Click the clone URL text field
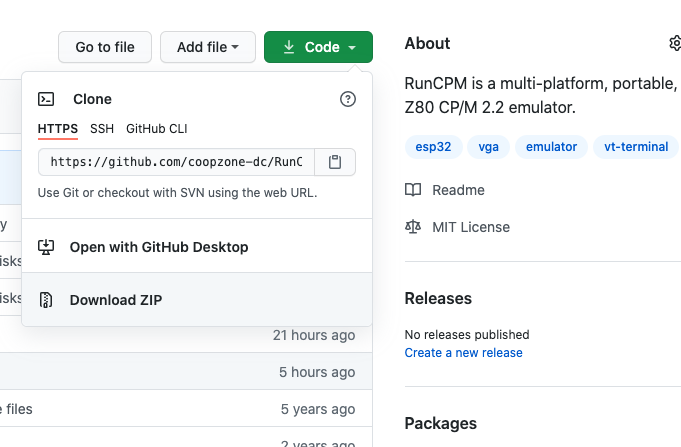This screenshot has width=681, height=447. (x=176, y=162)
